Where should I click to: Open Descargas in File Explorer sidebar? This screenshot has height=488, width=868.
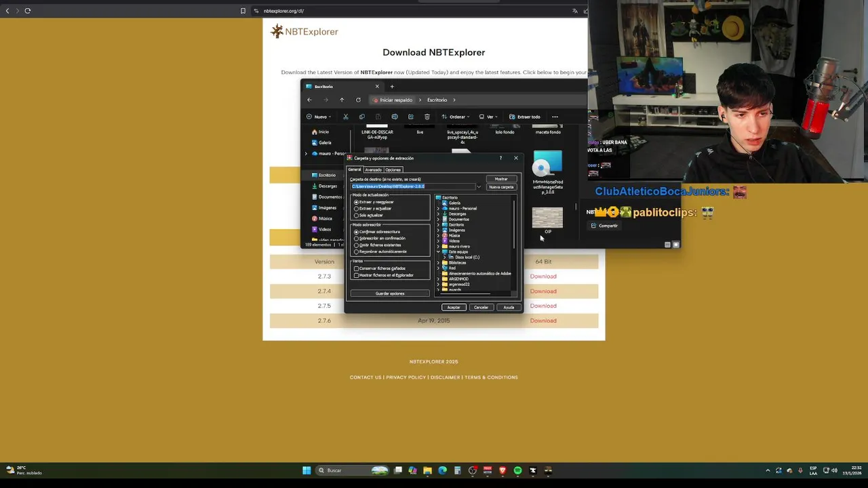coord(323,186)
